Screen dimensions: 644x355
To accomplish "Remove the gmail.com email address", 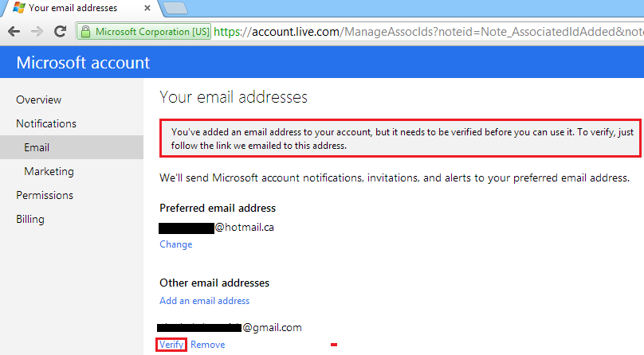I will [208, 345].
